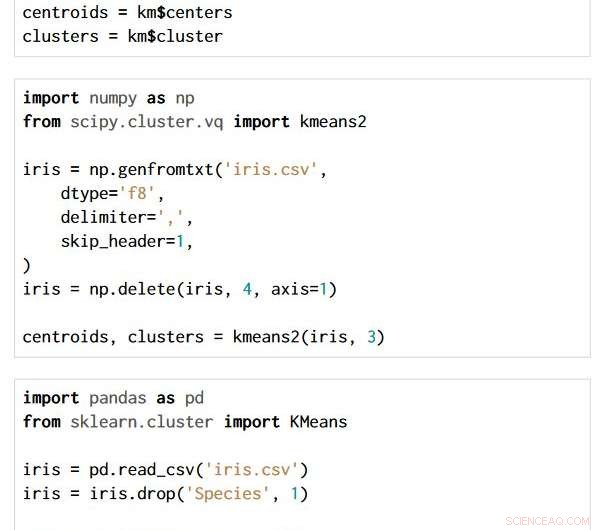Click the np.delete(iris, 4, axis=1) line
604x530 pixels.
[x=180, y=289]
